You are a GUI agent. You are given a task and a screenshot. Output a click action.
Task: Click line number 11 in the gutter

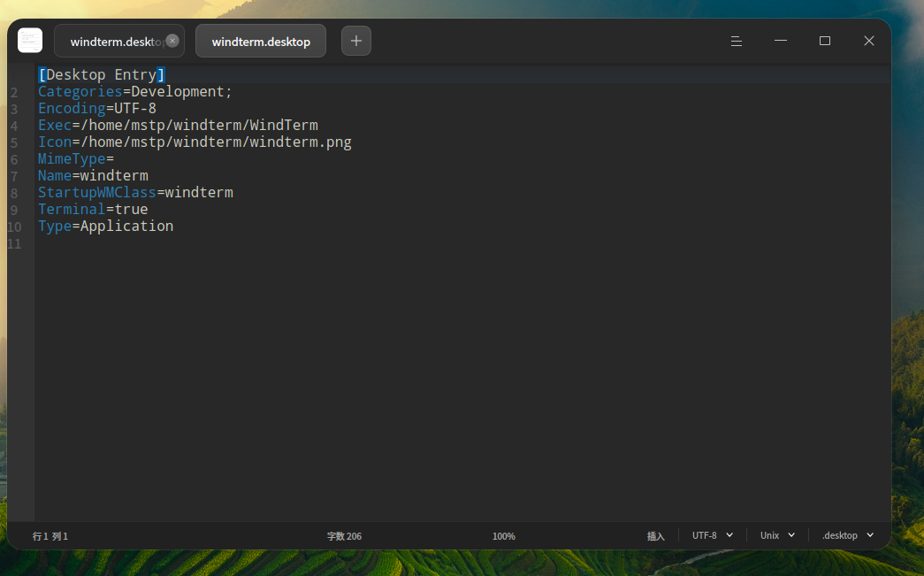(14, 244)
